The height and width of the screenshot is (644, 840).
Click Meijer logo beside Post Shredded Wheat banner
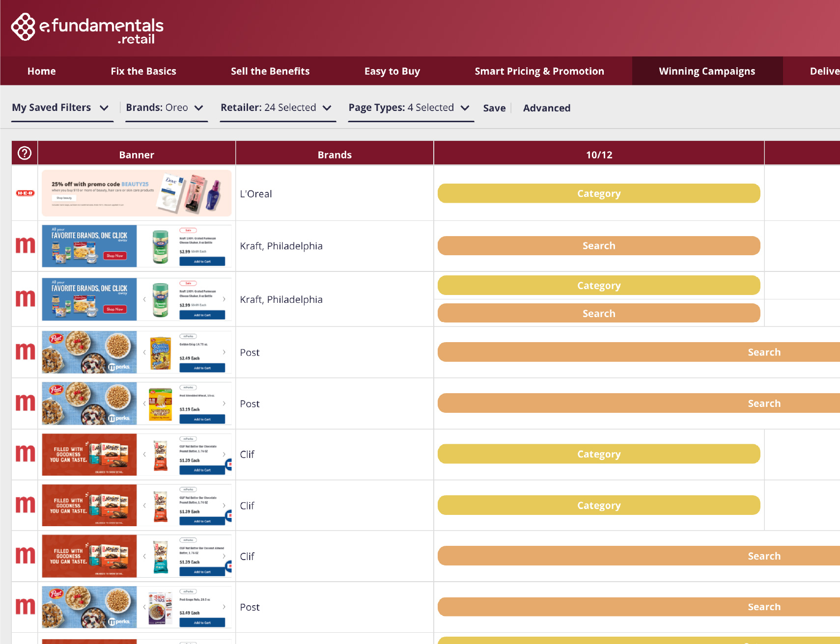[25, 402]
